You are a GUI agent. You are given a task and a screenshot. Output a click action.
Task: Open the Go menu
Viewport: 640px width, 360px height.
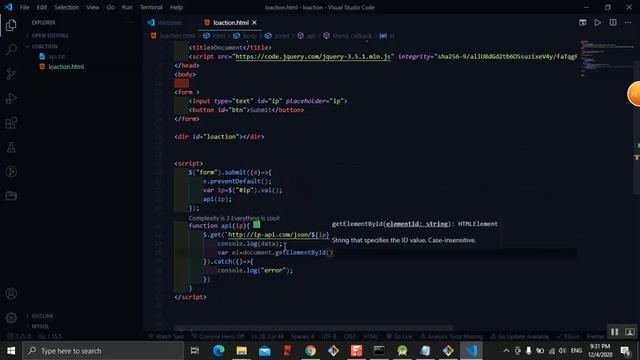tap(111, 7)
